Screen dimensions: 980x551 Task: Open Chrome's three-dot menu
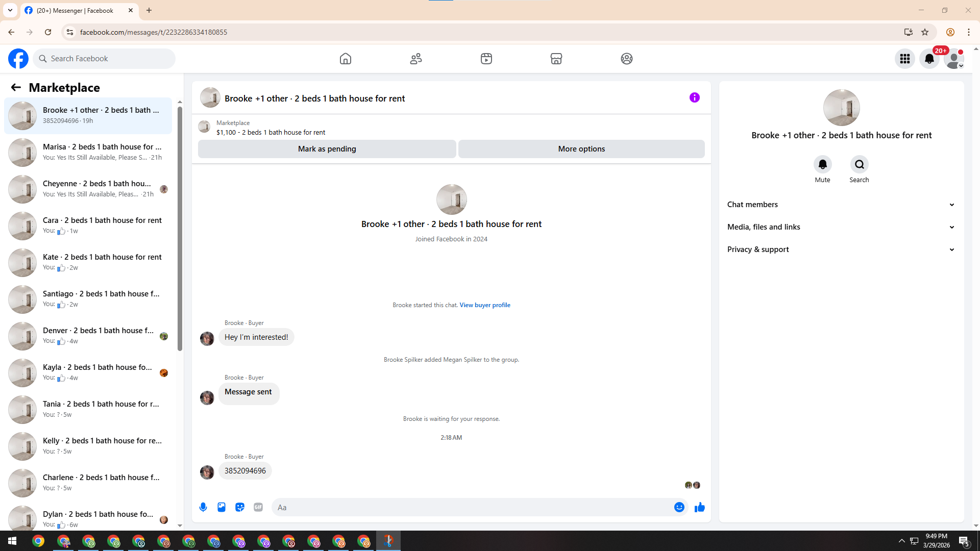[969, 32]
